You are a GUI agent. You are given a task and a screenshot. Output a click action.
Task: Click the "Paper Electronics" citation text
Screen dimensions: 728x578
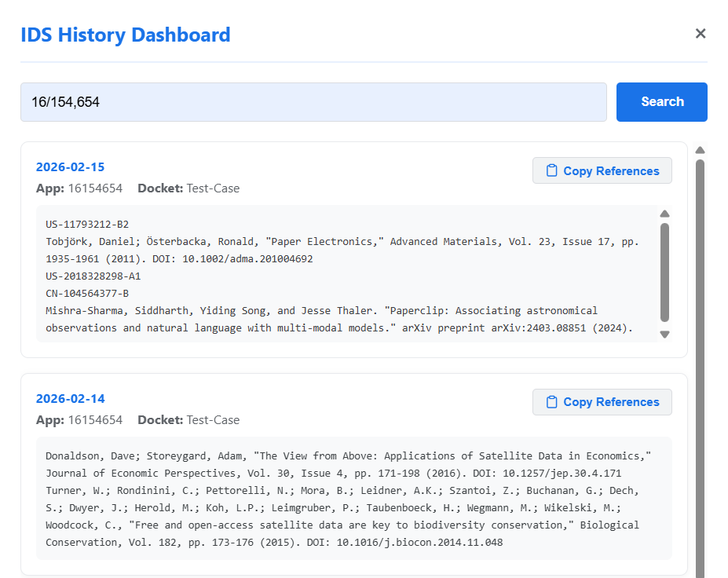pos(342,251)
